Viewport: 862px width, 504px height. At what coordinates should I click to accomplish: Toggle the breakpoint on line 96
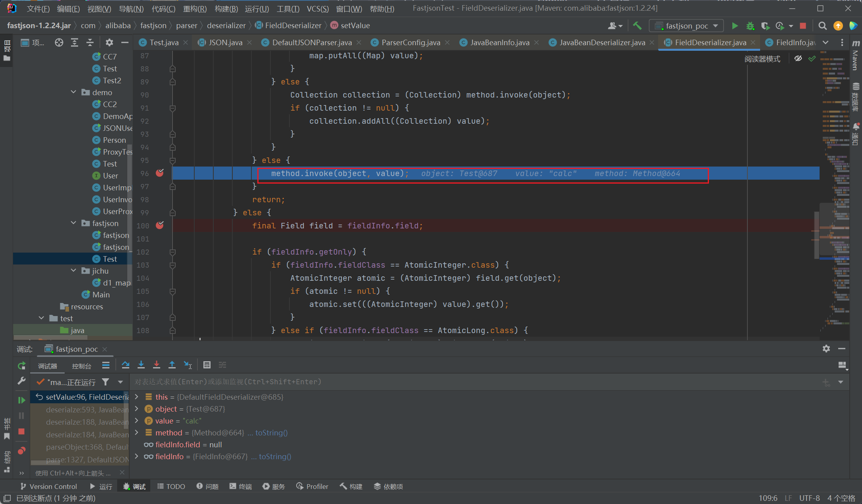click(160, 173)
